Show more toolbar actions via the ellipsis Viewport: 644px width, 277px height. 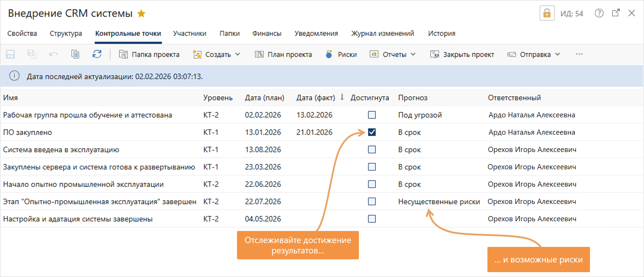pyautogui.click(x=579, y=54)
